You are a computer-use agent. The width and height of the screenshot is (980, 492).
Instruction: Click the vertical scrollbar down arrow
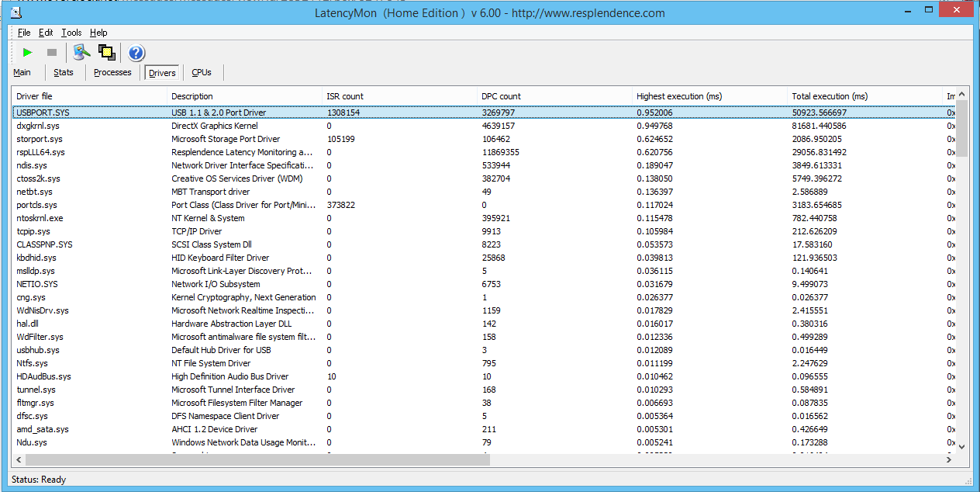click(x=961, y=446)
